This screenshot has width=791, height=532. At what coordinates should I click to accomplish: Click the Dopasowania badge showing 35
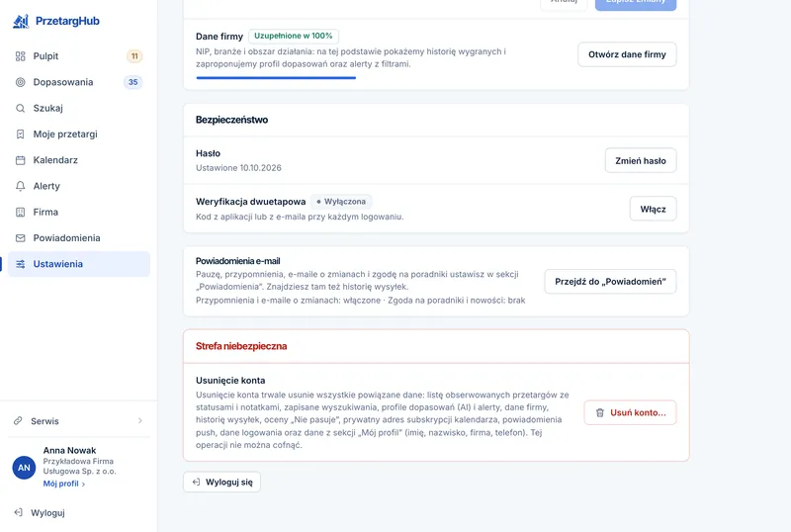pyautogui.click(x=133, y=82)
